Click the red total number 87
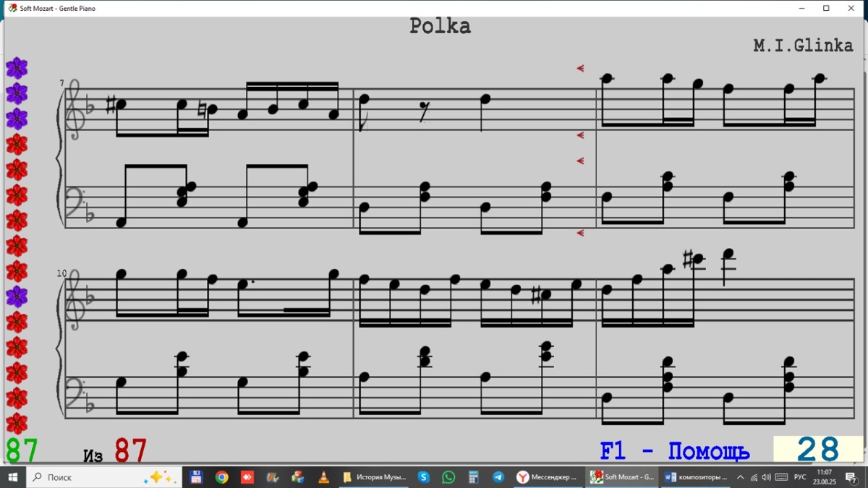868x488 pixels. pos(131,450)
